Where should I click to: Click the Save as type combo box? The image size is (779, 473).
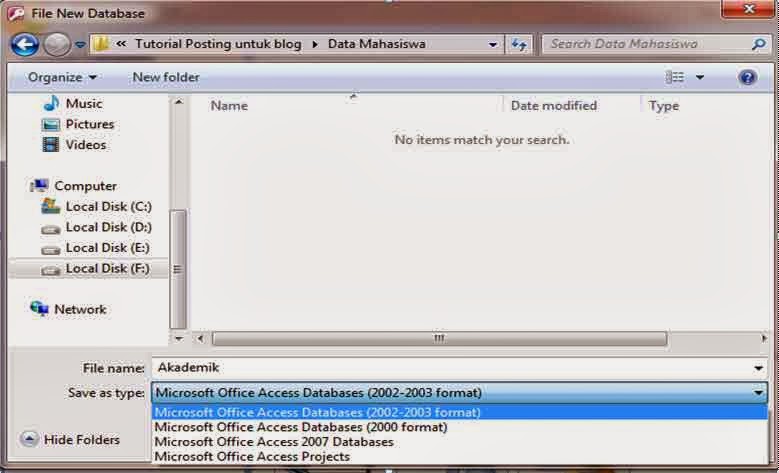[x=460, y=393]
